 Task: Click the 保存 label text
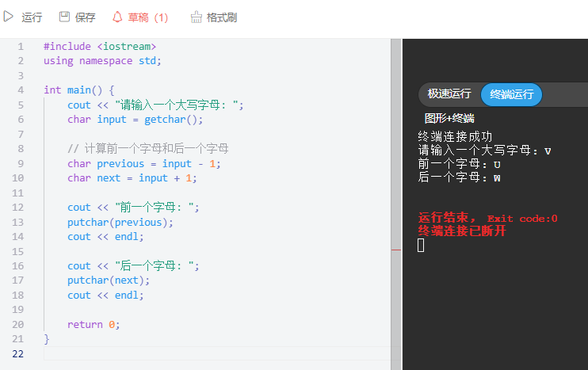(x=85, y=17)
